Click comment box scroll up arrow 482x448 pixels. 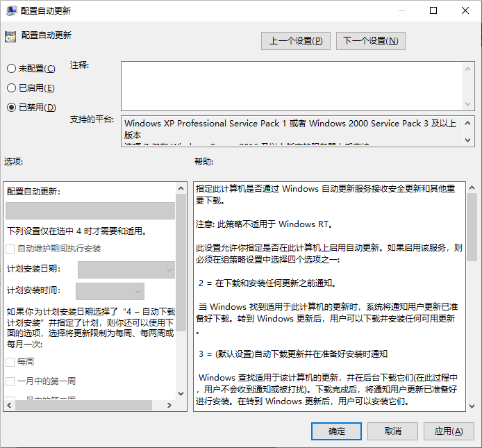[x=468, y=69]
